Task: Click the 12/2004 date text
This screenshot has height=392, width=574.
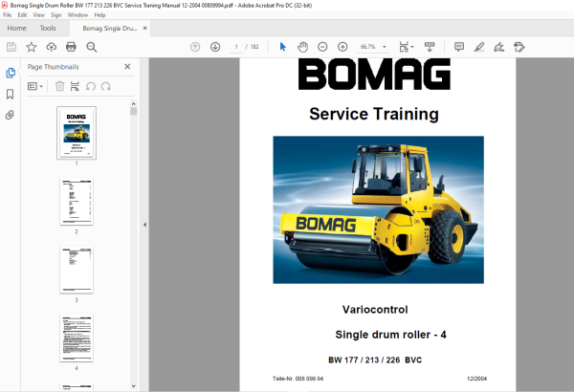Action: [476, 379]
